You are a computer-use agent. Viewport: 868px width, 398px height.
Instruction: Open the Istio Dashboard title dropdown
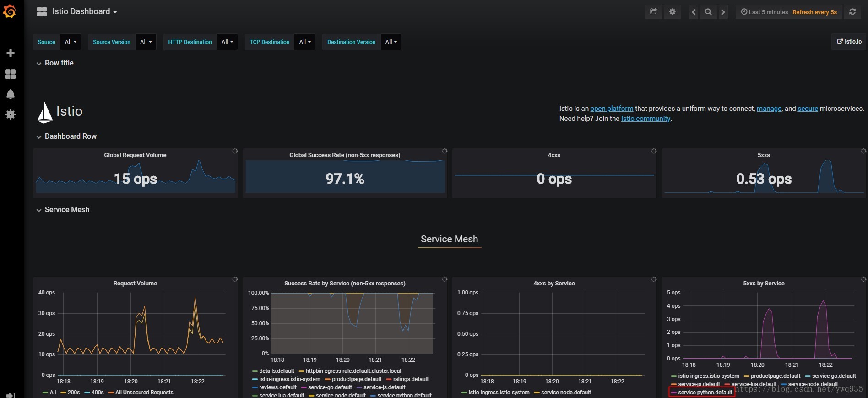tap(85, 11)
